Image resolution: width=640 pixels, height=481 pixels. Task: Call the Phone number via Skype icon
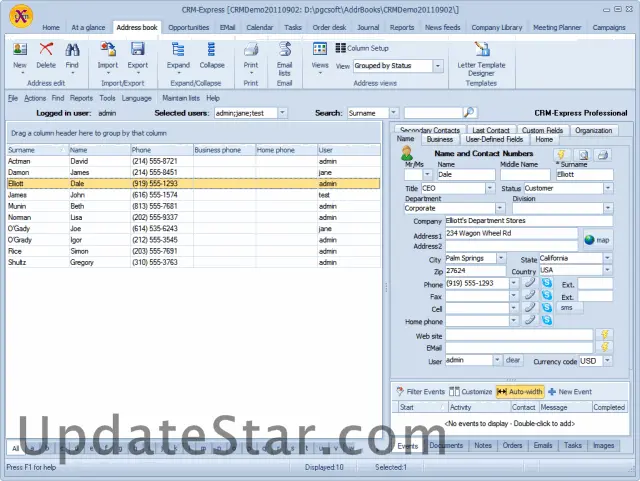tap(546, 284)
